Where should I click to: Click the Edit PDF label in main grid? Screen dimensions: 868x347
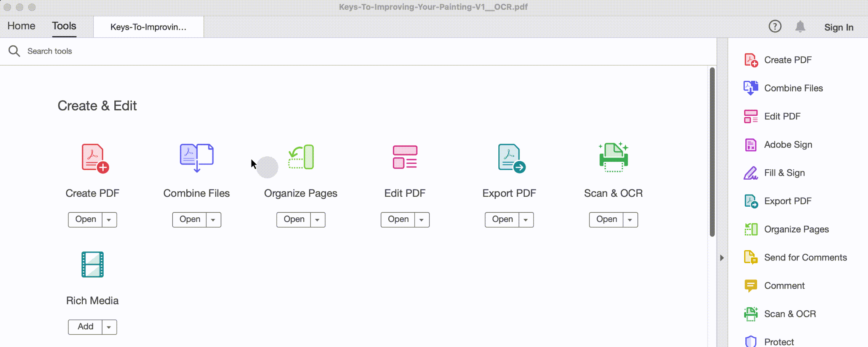[405, 193]
